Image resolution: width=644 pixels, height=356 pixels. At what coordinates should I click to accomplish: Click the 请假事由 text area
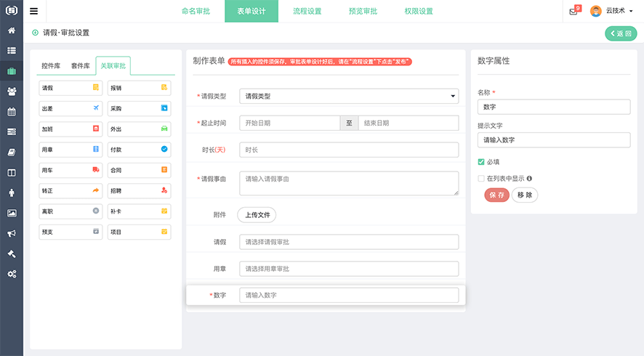[349, 183]
